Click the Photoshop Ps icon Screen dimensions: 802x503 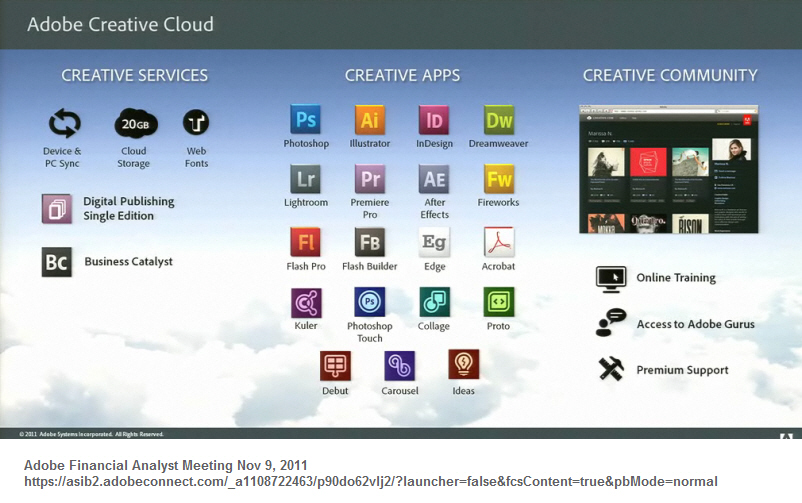pyautogui.click(x=305, y=120)
